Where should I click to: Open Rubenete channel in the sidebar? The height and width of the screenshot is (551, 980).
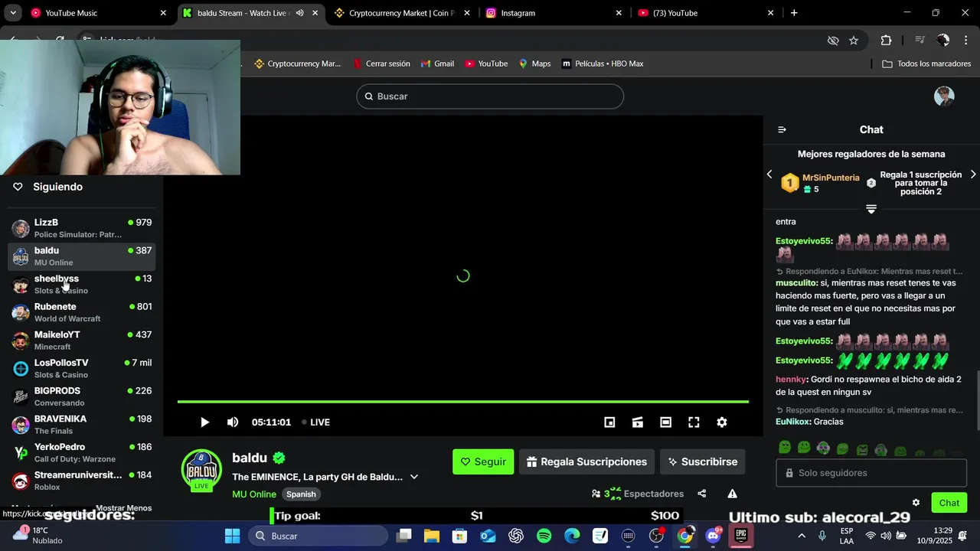(x=82, y=312)
